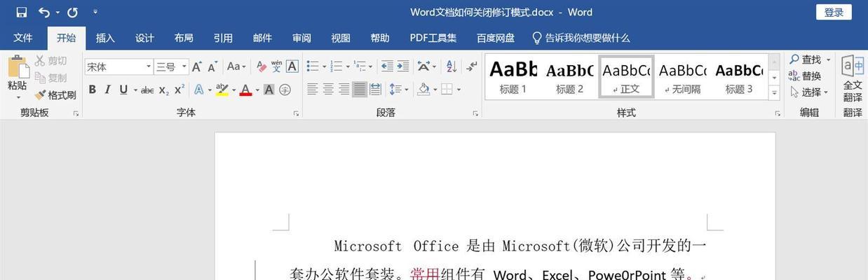This screenshot has width=868, height=280.
Task: Toggle Character Shading (gray A)
Action: coord(269,90)
